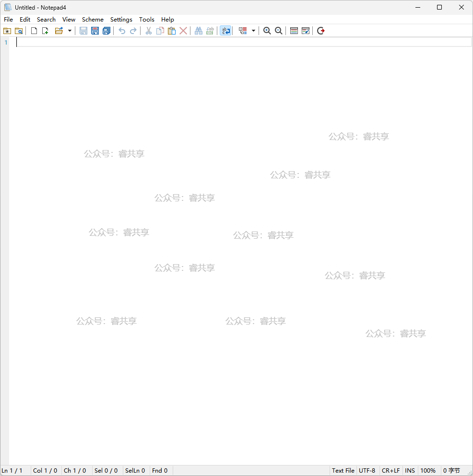This screenshot has height=476, width=473.
Task: Toggle INS insert mode in status bar
Action: point(410,471)
